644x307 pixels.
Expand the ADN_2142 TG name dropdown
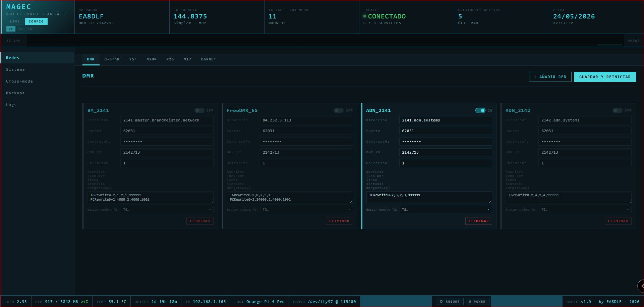(585, 210)
